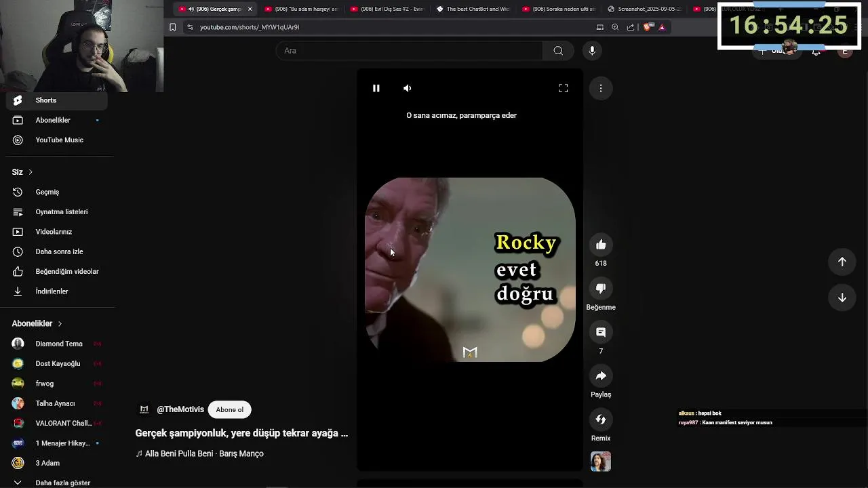
Task: Click the Short title Gerçek şampiyonluk
Action: click(x=241, y=433)
